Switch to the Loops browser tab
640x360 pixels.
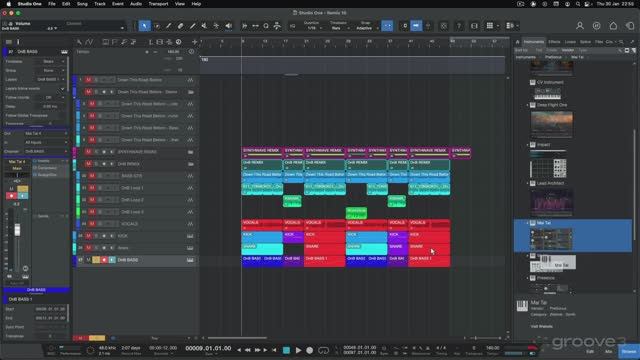(x=570, y=42)
